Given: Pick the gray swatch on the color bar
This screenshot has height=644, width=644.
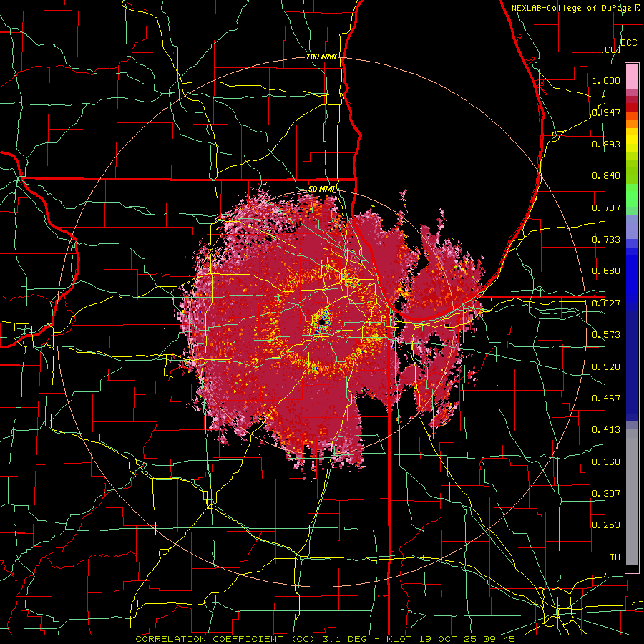Looking at the screenshot, I should [x=632, y=497].
